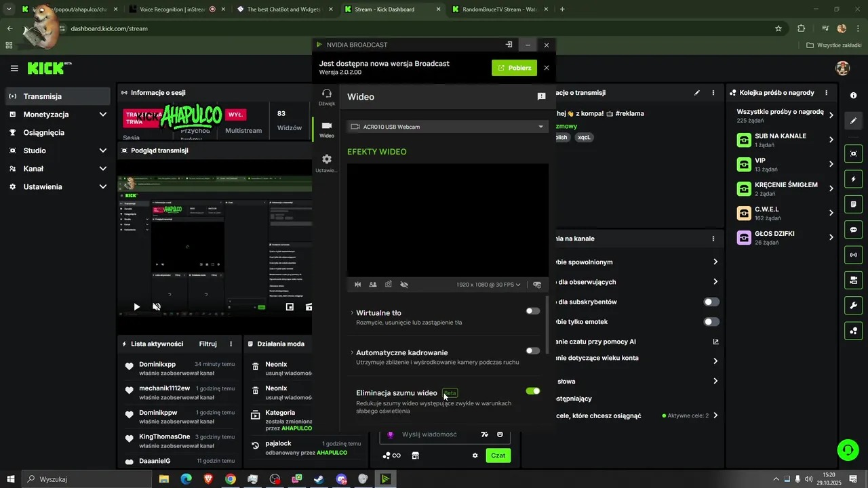The height and width of the screenshot is (488, 868).
Task: Click the info icon in Kick right rail
Action: tap(853, 96)
